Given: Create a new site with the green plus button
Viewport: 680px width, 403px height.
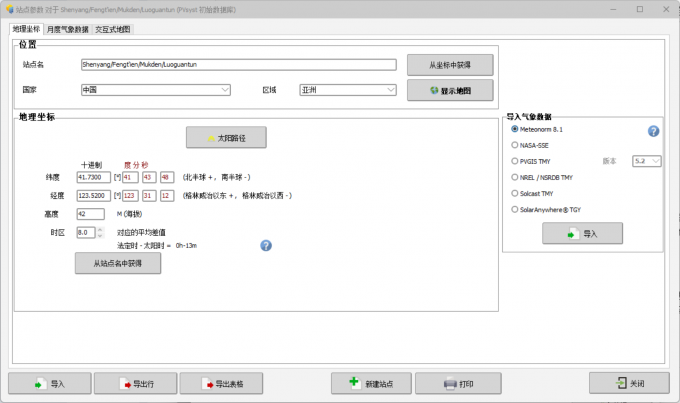Looking at the screenshot, I should (x=371, y=383).
